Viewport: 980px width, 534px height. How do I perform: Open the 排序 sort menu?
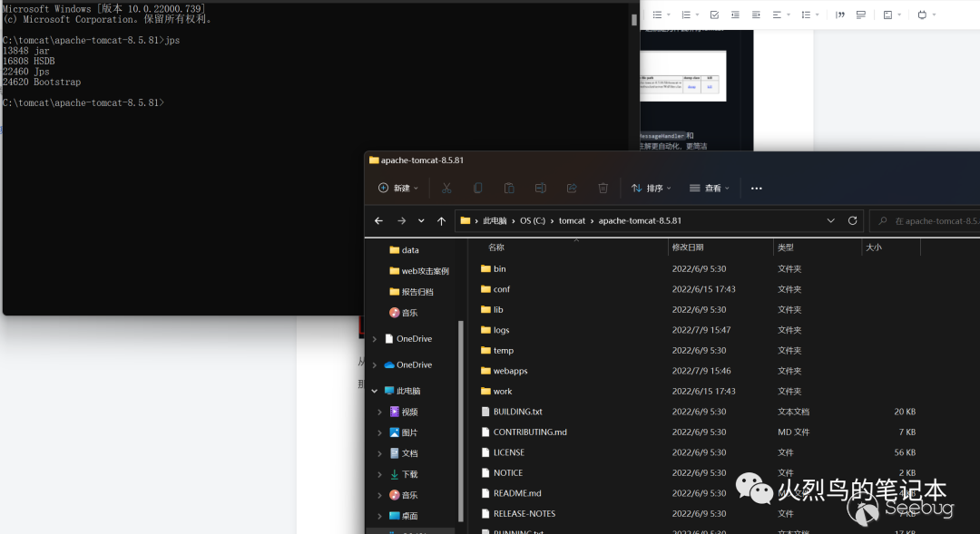pos(651,188)
